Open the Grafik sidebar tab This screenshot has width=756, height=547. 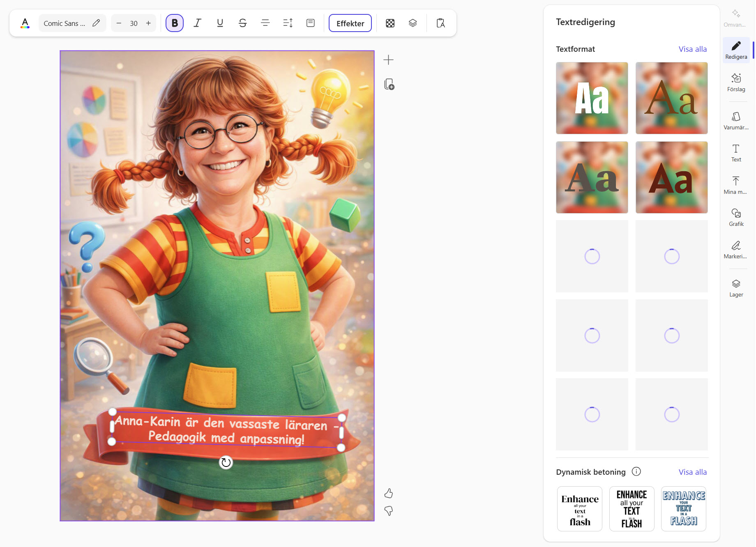click(736, 218)
